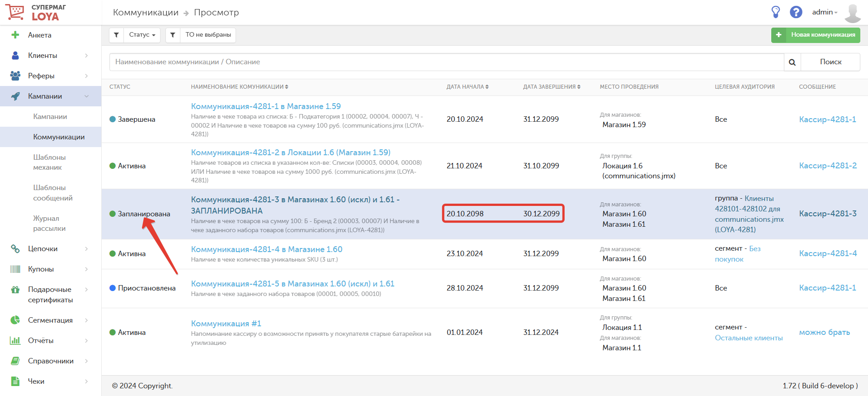Click the Чеки document icon
868x396 pixels.
15,381
